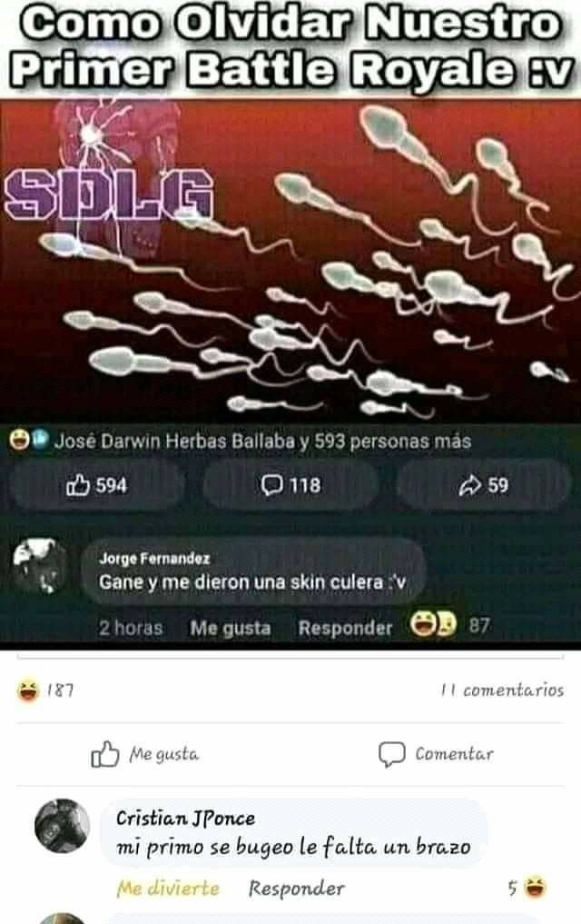Open the 11 comentarios link
The height and width of the screenshot is (924, 581).
click(x=502, y=691)
